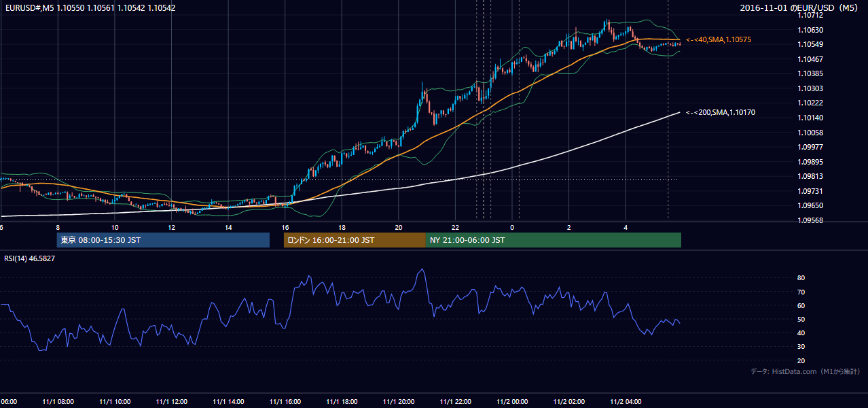The height and width of the screenshot is (408, 868).
Task: Click the 200 SMA 1.10170 label
Action: click(720, 112)
